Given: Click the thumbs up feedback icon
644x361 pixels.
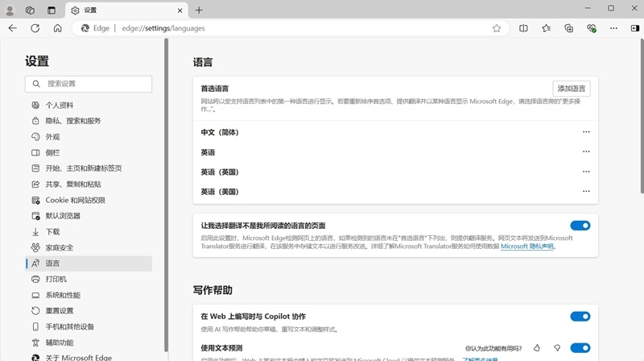Looking at the screenshot, I should (537, 348).
